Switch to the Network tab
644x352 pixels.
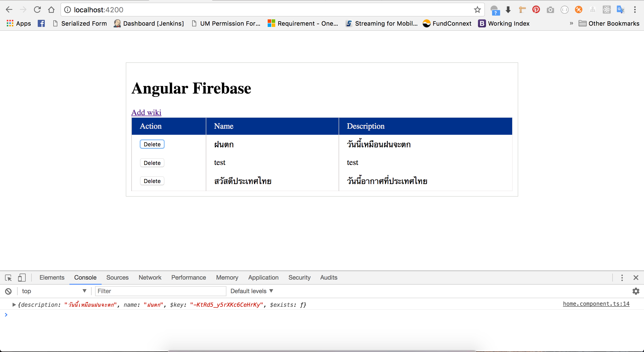click(150, 277)
